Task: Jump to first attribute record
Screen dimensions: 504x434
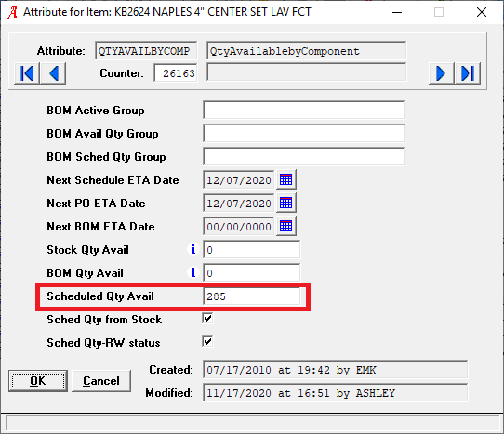Action: 27,73
